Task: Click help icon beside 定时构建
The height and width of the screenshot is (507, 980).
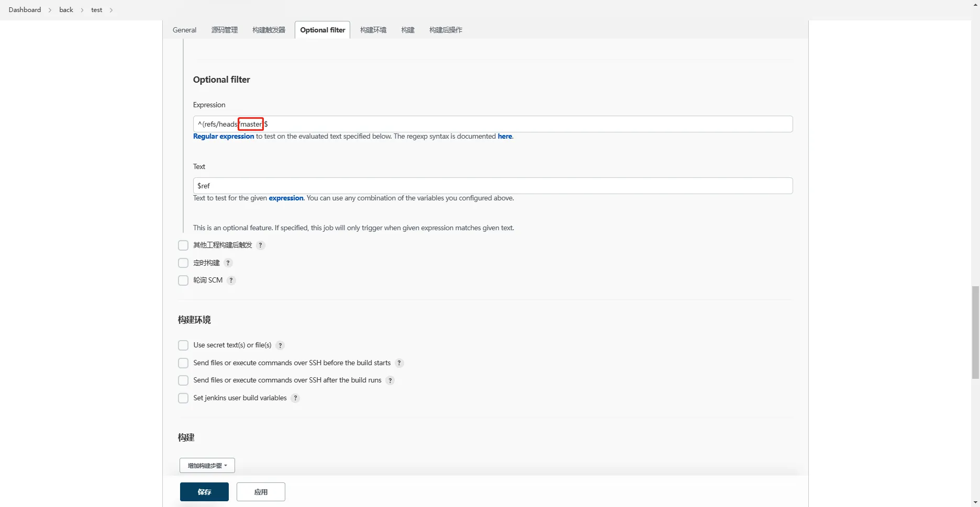Action: [x=228, y=263]
